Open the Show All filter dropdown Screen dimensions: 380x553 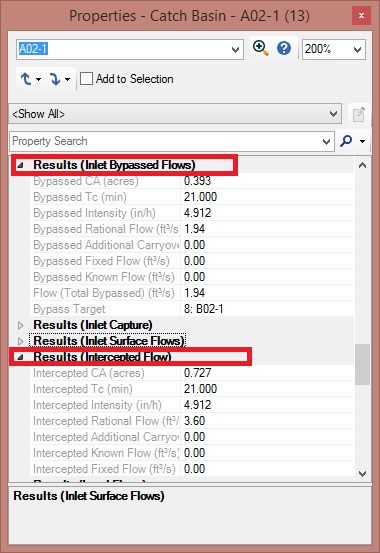(x=333, y=114)
